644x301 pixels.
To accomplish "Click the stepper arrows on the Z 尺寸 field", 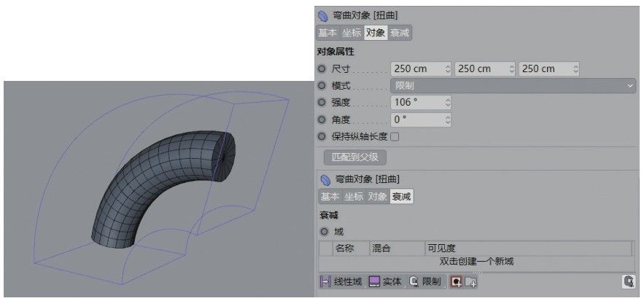I will click(575, 69).
